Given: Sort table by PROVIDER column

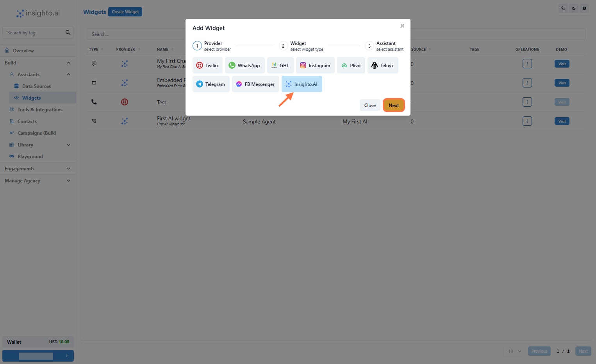Looking at the screenshot, I should pos(128,49).
